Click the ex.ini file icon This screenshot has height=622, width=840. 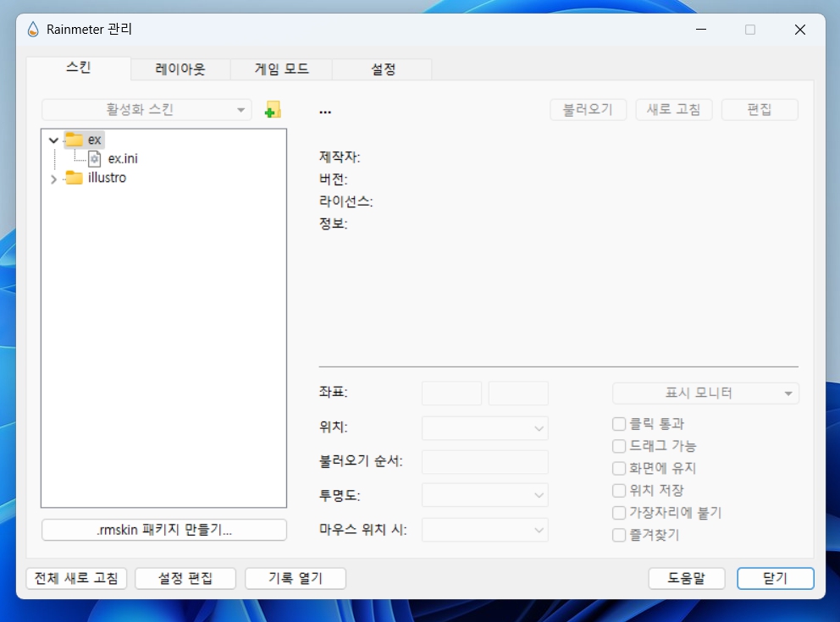pyautogui.click(x=94, y=158)
